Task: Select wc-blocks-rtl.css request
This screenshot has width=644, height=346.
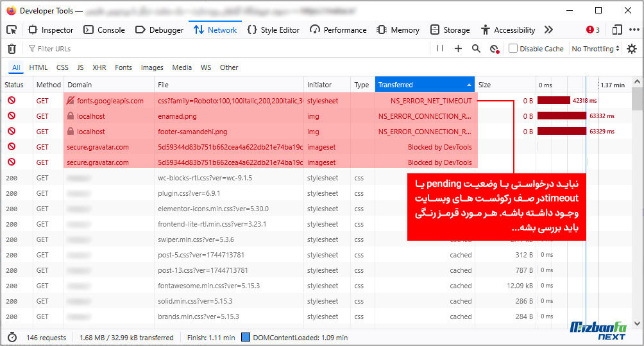Action: pyautogui.click(x=316, y=178)
